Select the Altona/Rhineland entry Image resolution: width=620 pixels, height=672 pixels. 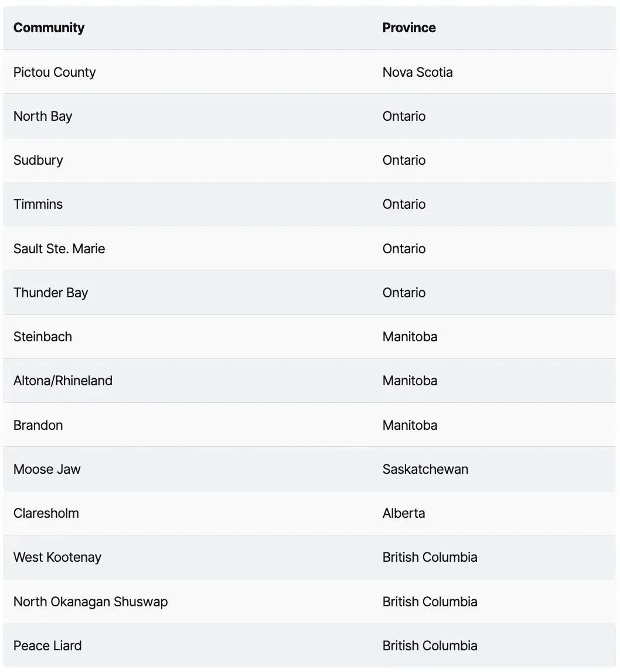point(63,381)
